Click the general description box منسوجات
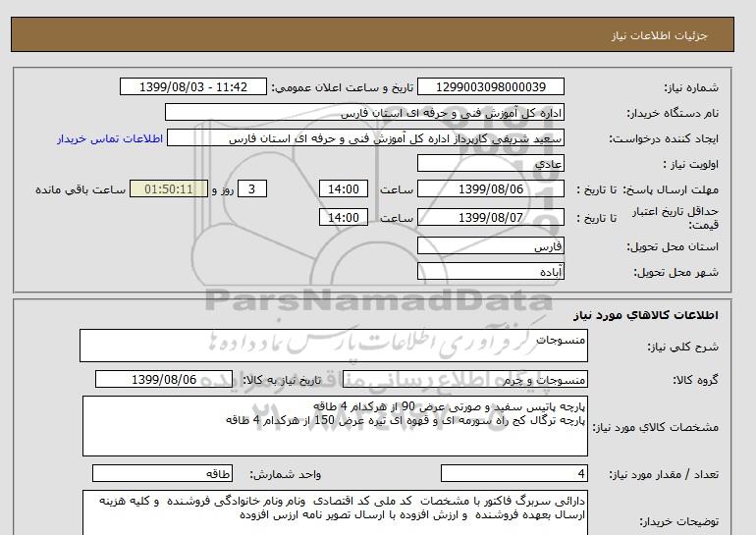756x535 pixels. [x=334, y=346]
